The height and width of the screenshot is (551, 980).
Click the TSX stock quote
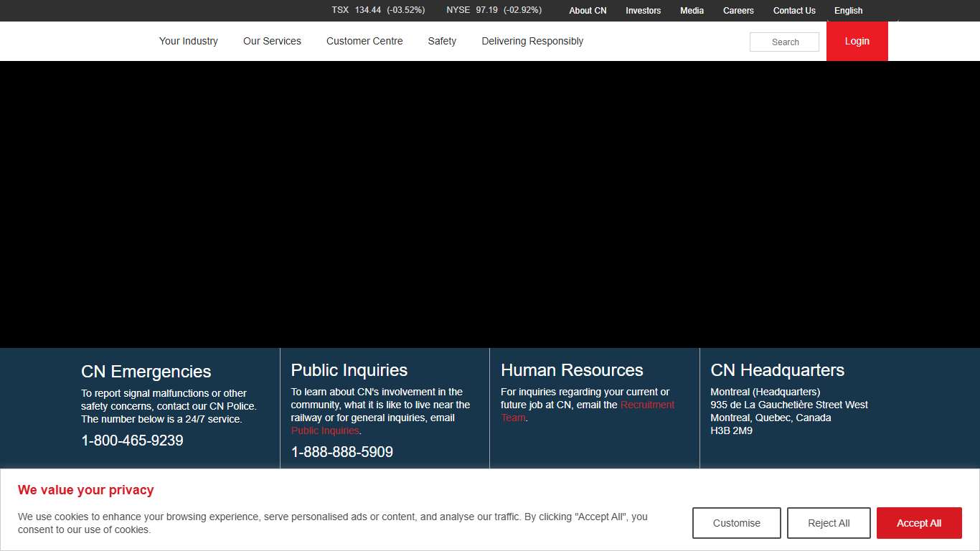(378, 10)
